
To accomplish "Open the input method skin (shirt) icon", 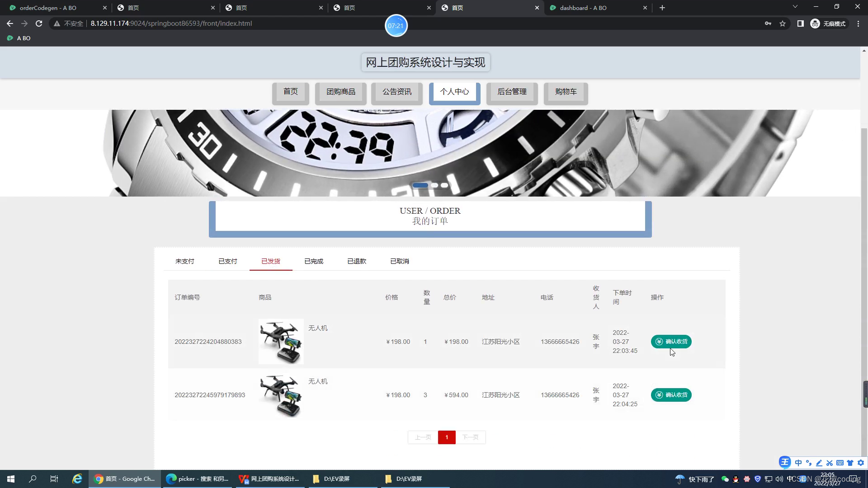I will click(850, 463).
